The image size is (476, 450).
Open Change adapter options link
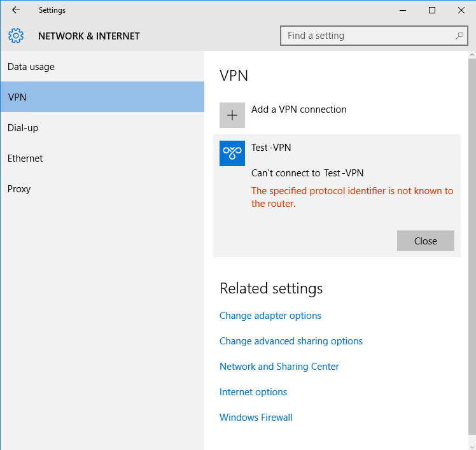[x=270, y=316]
